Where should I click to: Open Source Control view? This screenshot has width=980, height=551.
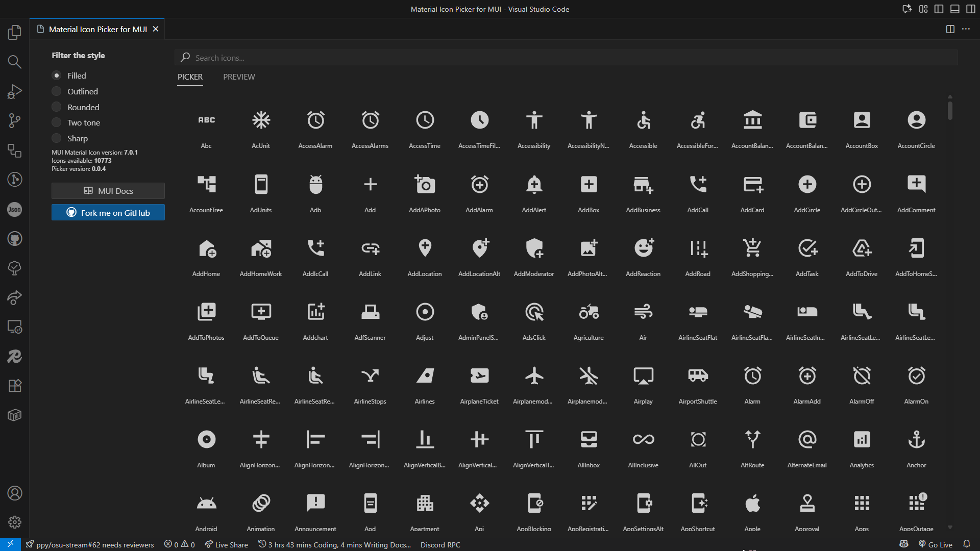pos(15,121)
